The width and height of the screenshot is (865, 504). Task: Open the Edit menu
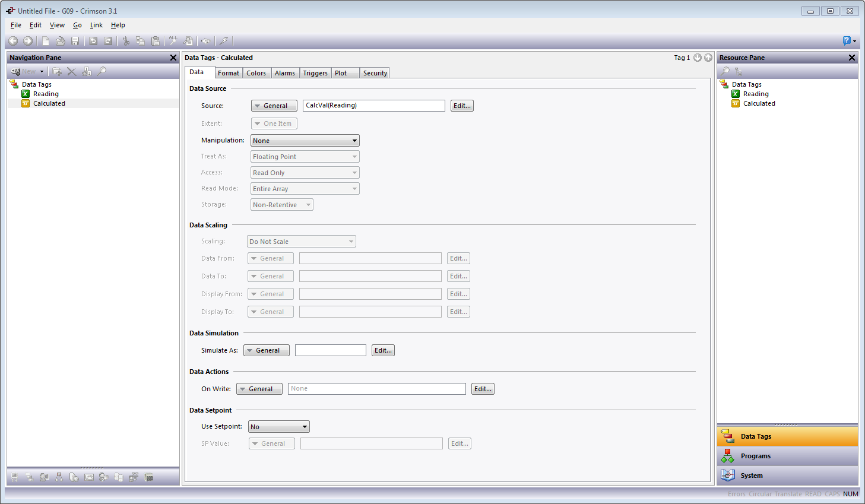[36, 25]
